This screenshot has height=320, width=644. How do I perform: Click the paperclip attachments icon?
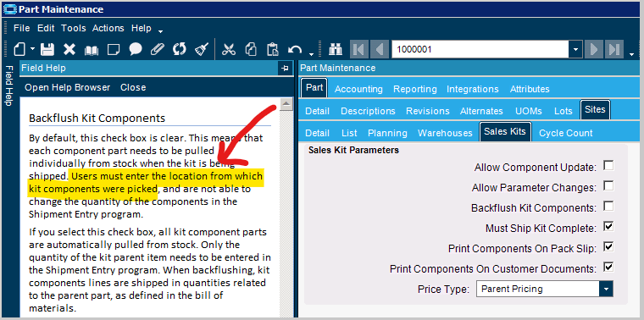158,50
